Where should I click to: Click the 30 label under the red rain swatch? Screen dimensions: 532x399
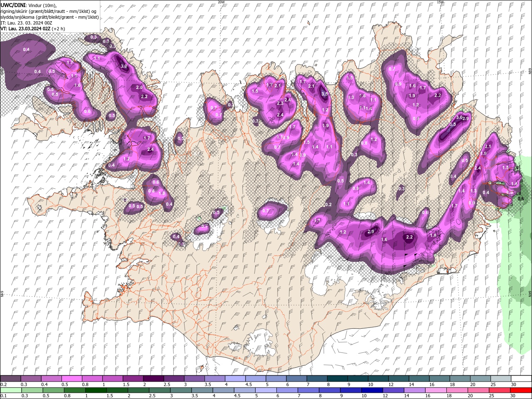[x=513, y=396]
